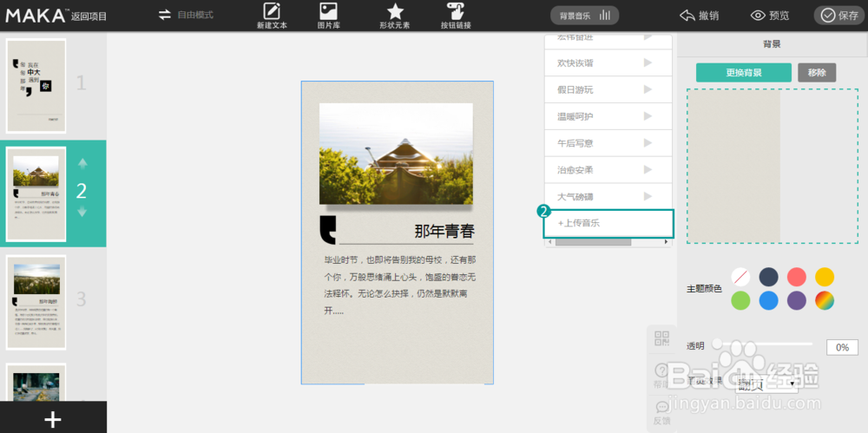Open the 背景音乐 background music button
Screen dimensions: 868x433
584,16
